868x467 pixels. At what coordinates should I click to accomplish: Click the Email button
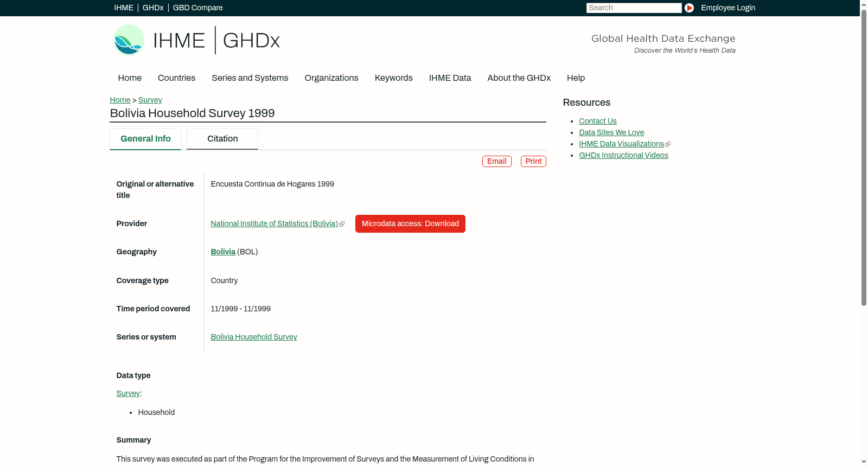tap(496, 162)
